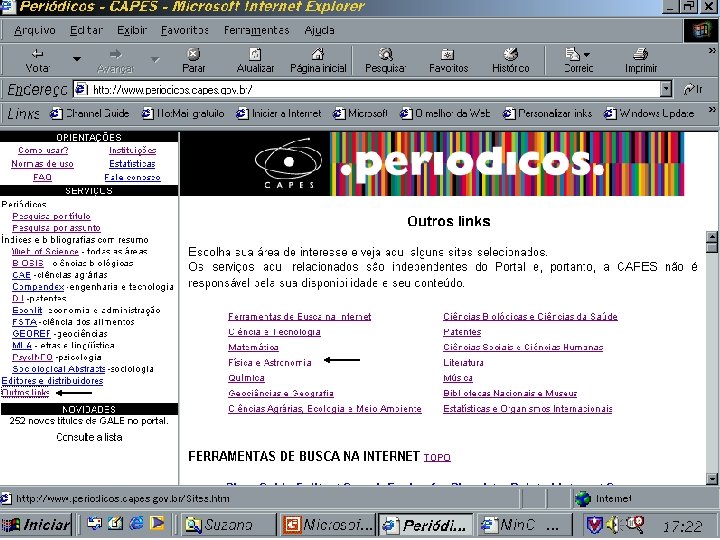Click the Imprimir printer icon
The width and height of the screenshot is (720, 540).
point(640,54)
